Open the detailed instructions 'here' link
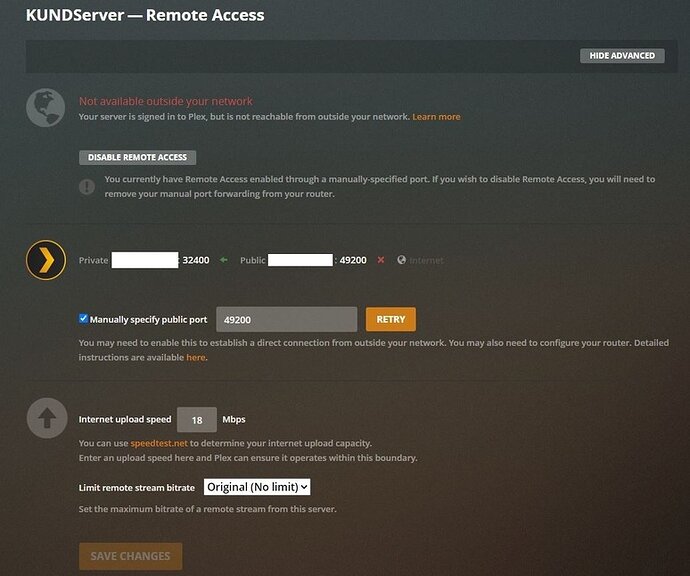The height and width of the screenshot is (576, 690). [196, 357]
